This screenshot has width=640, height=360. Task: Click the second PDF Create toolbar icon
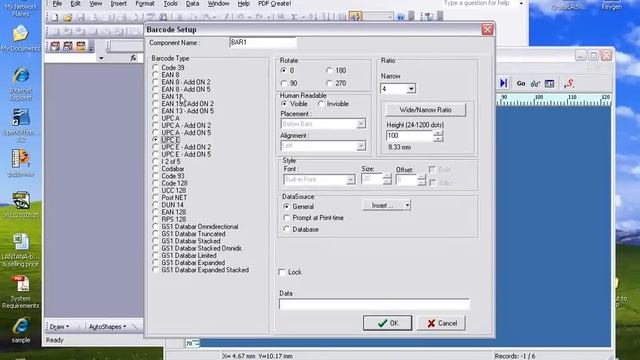click(68, 46)
